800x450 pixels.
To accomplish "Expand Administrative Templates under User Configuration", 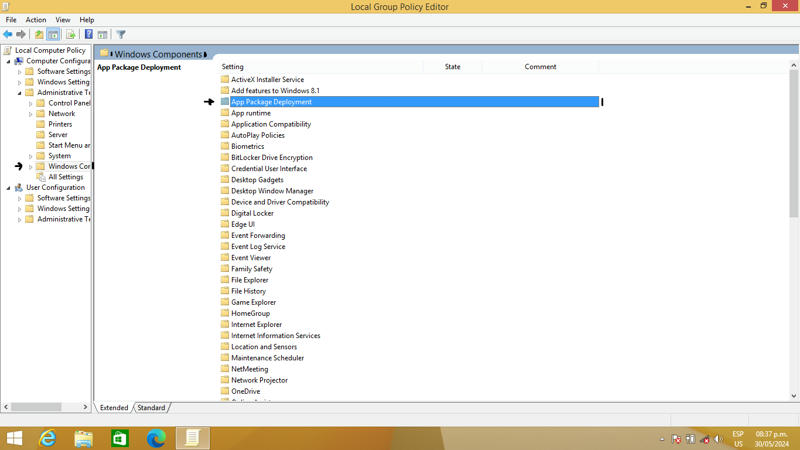I will click(20, 220).
